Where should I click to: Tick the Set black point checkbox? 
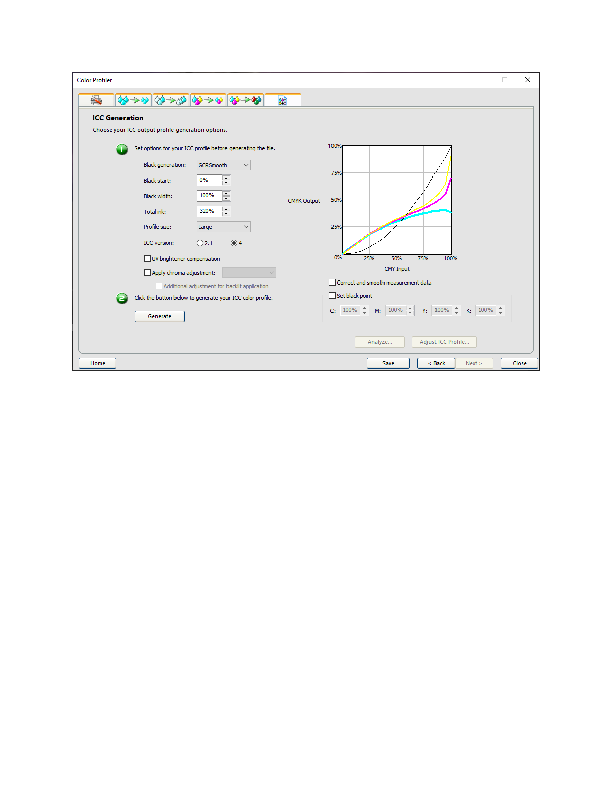pyautogui.click(x=332, y=295)
